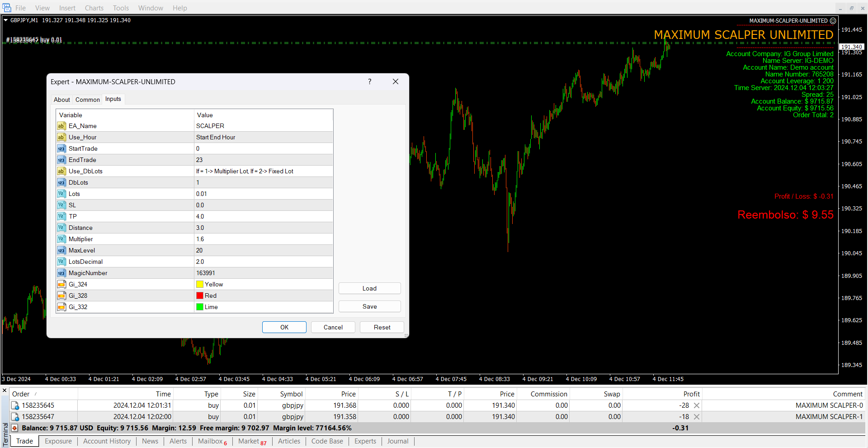Open the MetaTrader application icon menu
Screen dimensions: 868x448
[x=6, y=8]
